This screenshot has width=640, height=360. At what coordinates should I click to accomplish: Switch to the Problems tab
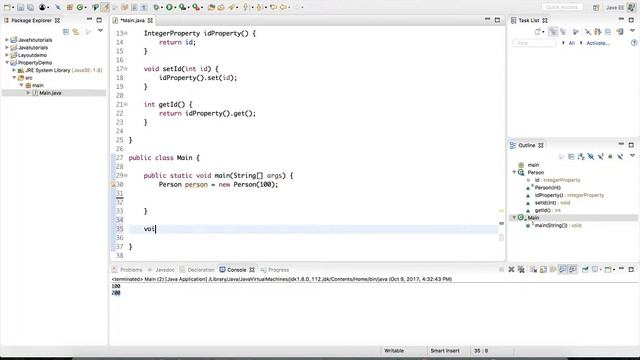(127, 270)
